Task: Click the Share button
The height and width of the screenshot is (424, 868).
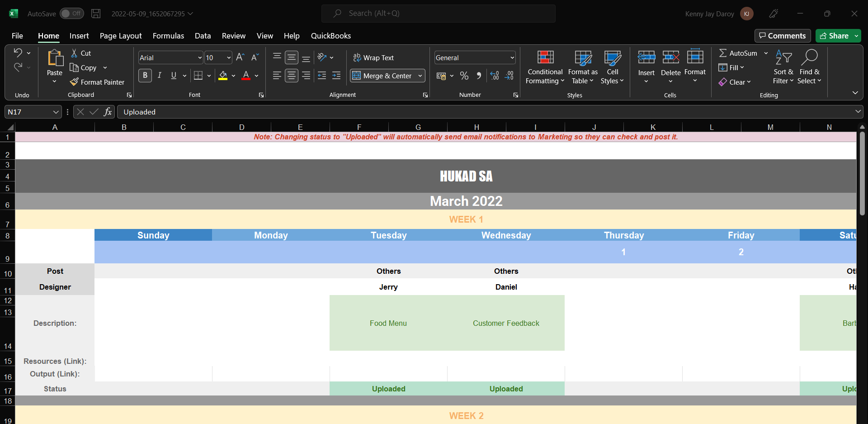Action: click(x=834, y=36)
